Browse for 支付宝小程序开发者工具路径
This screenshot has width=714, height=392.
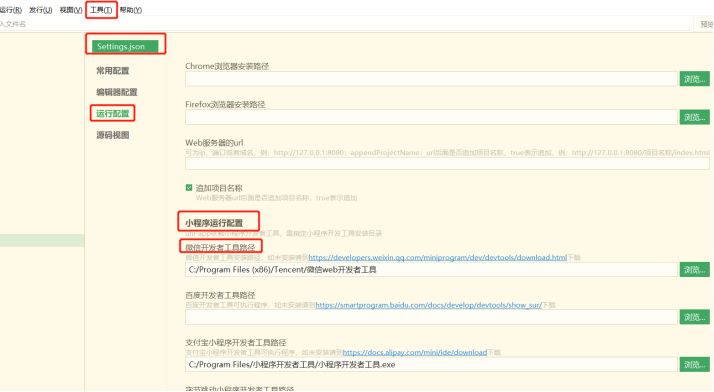pos(694,364)
